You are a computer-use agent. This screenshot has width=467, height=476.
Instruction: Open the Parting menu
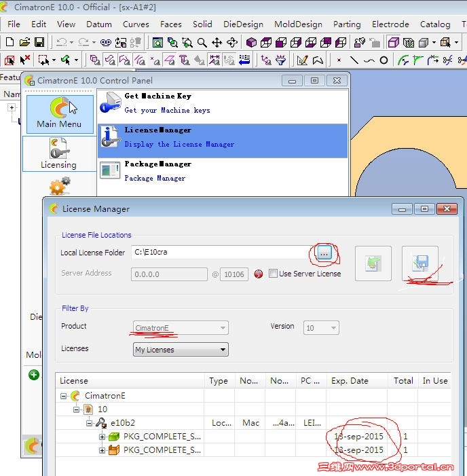pyautogui.click(x=347, y=24)
